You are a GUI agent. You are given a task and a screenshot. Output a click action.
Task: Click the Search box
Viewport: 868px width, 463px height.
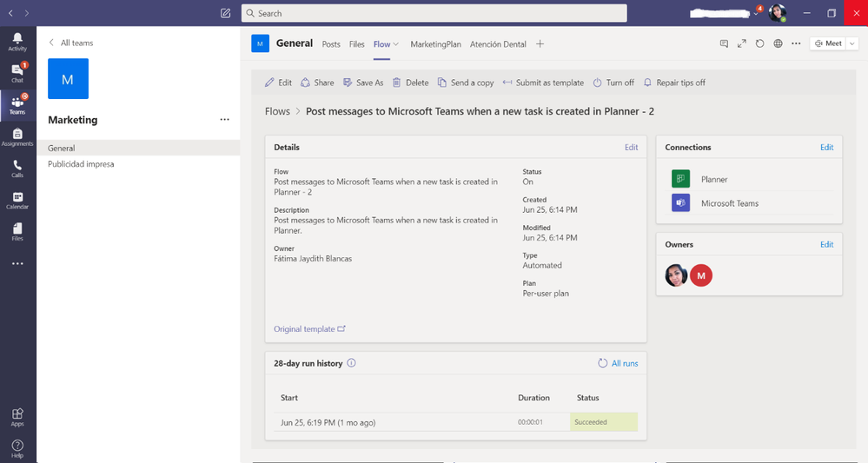point(434,13)
